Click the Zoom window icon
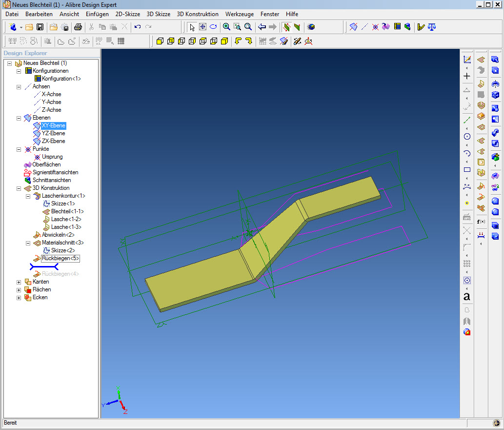The height and width of the screenshot is (430, 504). coord(237,27)
